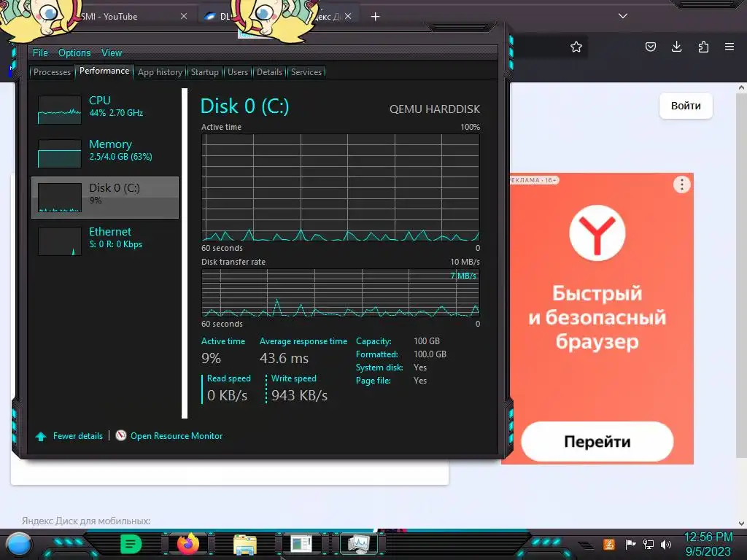
Task: Click the scrollbar up arrow
Action: pos(741,87)
